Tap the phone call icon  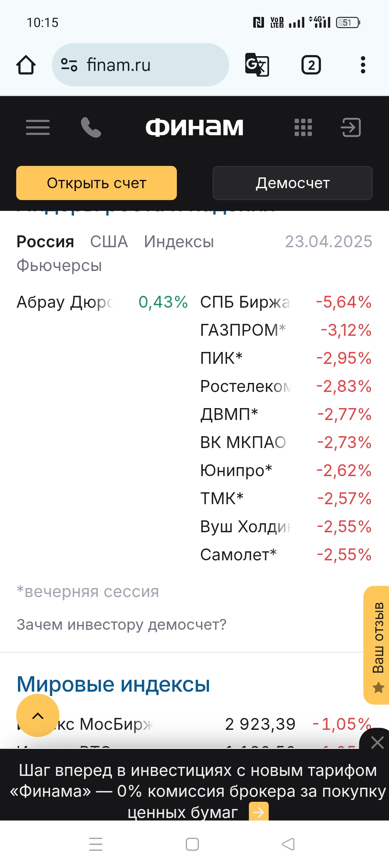click(91, 127)
